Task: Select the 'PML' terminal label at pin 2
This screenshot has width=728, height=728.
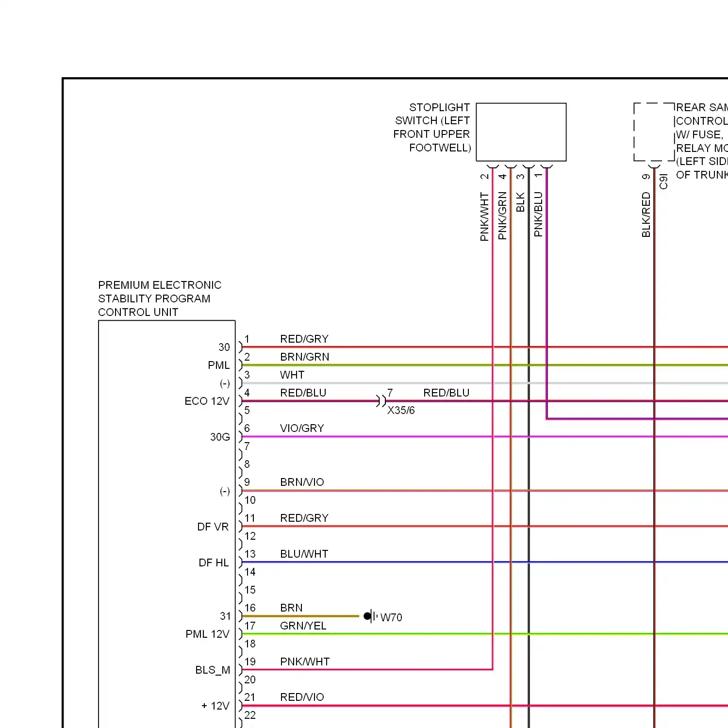Action: click(219, 365)
